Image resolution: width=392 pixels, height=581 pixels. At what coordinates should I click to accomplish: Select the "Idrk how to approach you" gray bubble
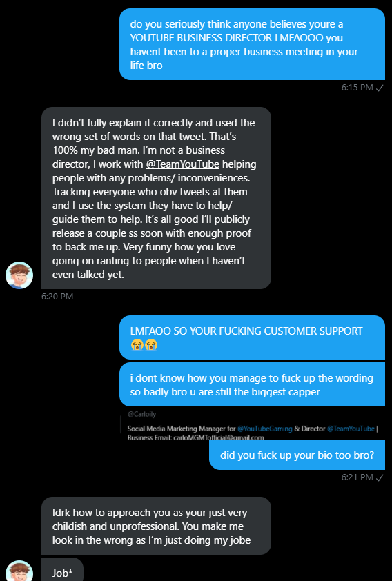pos(157,526)
